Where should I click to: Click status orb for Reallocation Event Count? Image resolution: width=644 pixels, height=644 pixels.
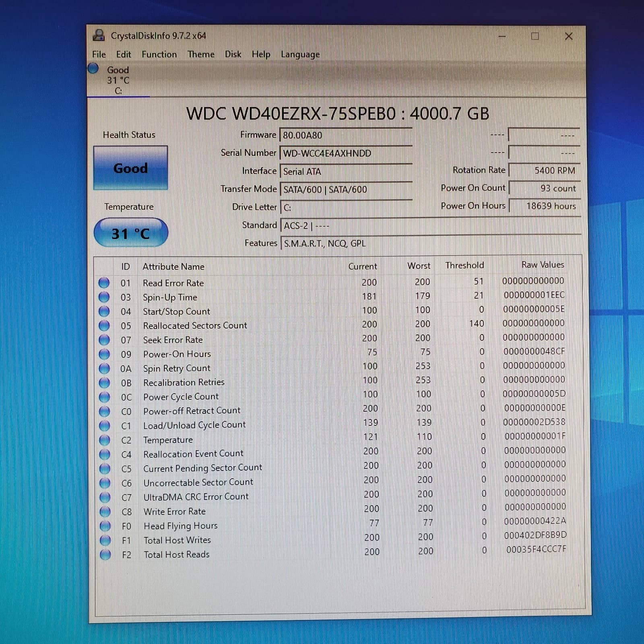(105, 454)
